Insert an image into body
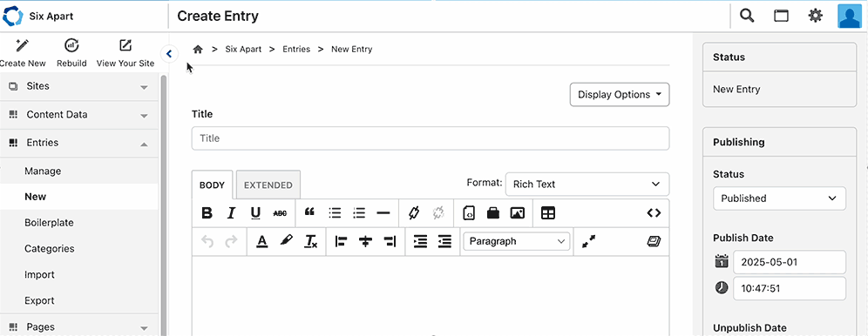 point(517,212)
